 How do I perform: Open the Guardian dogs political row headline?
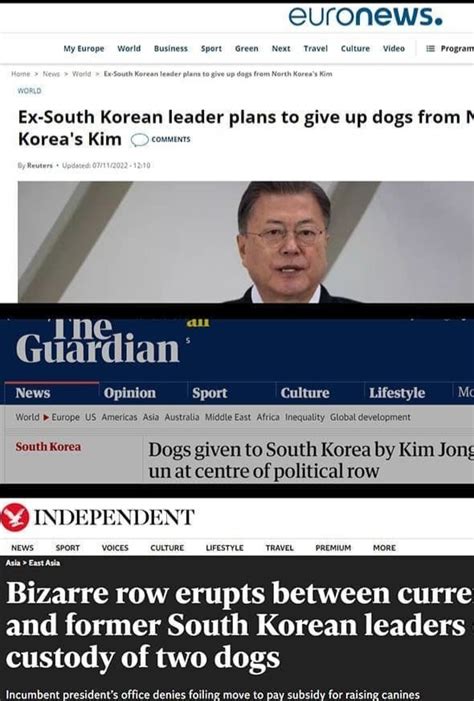311,460
